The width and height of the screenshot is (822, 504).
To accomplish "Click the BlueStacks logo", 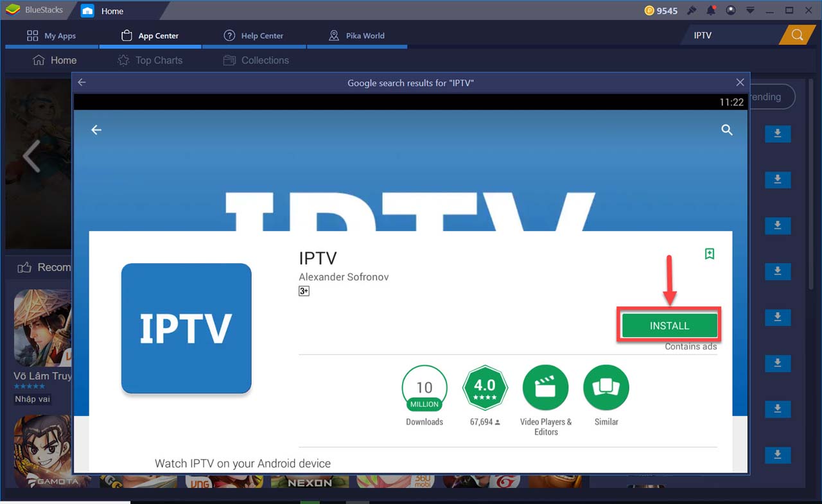I will click(13, 10).
